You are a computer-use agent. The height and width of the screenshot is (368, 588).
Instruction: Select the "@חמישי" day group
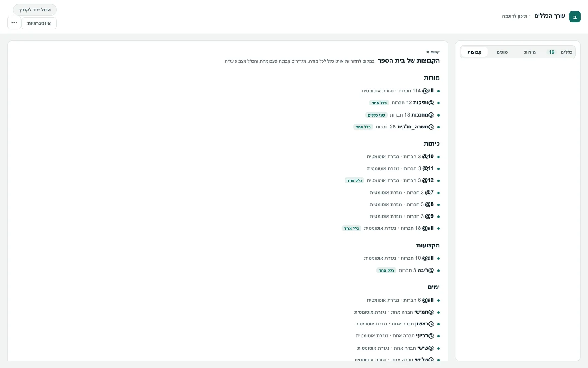[x=397, y=312]
